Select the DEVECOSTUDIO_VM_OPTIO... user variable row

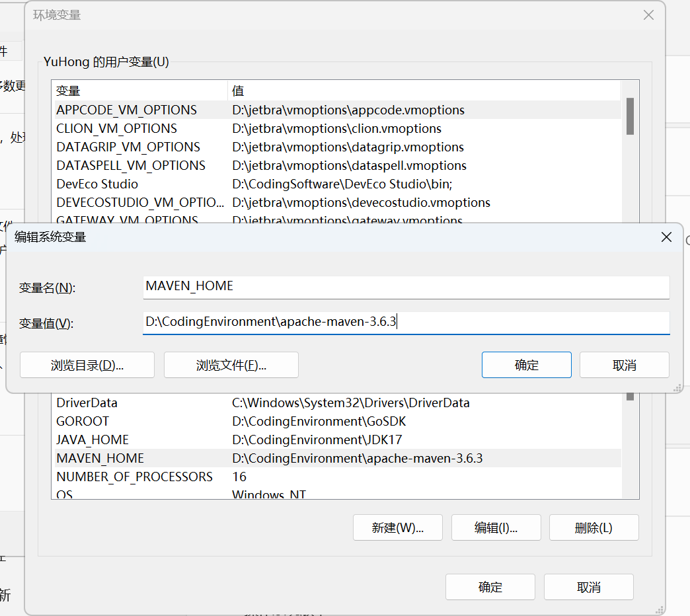tap(338, 202)
